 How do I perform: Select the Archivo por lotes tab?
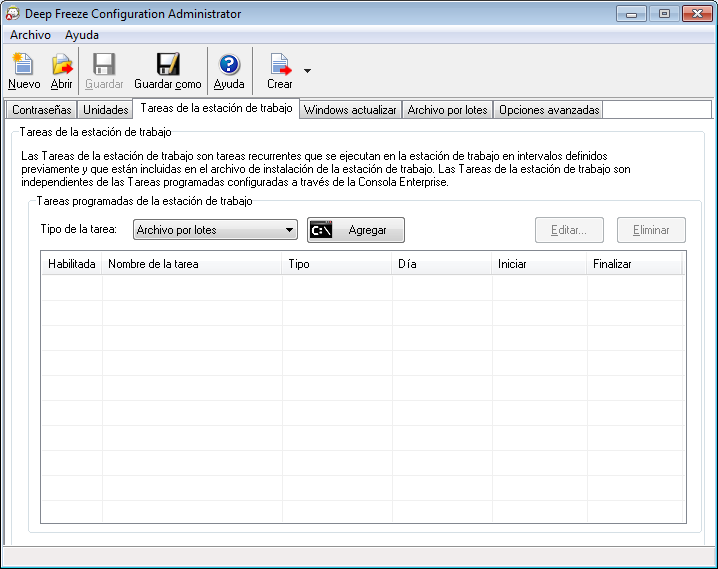click(447, 110)
